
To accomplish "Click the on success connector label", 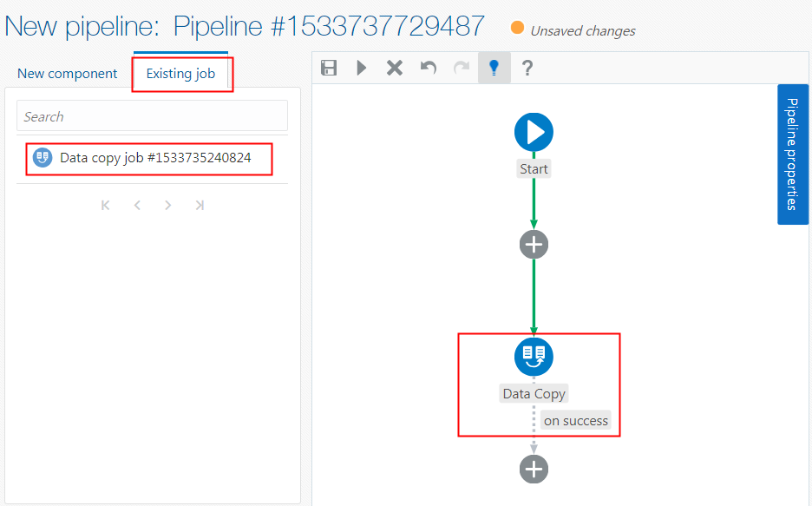I will coord(575,420).
